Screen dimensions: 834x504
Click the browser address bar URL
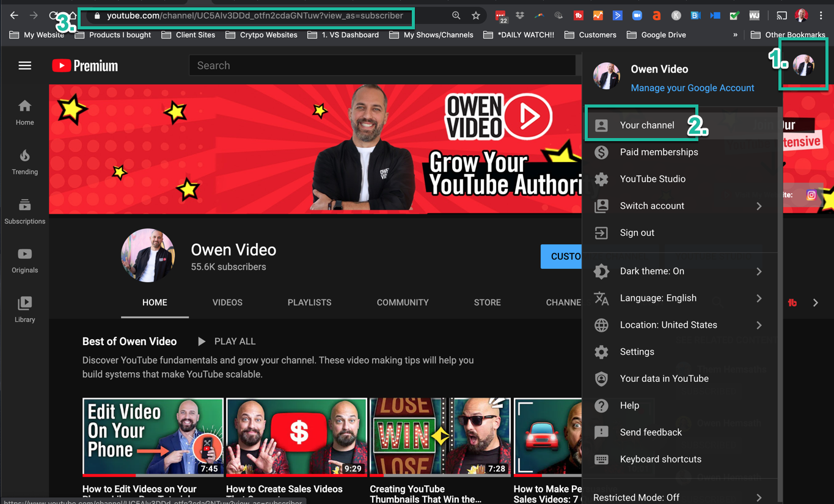tap(255, 16)
